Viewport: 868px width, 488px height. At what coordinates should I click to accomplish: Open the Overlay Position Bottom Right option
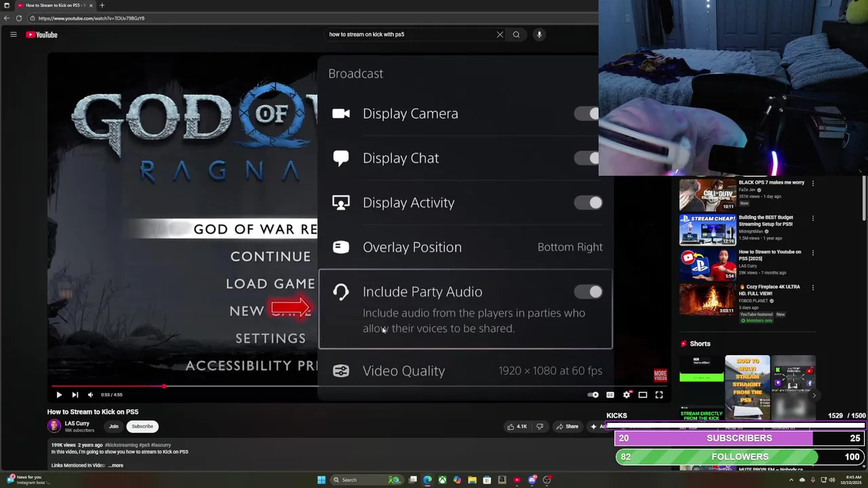[466, 247]
